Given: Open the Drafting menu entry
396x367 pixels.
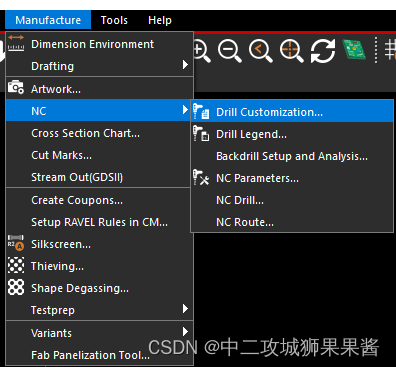Looking at the screenshot, I should tap(99, 66).
